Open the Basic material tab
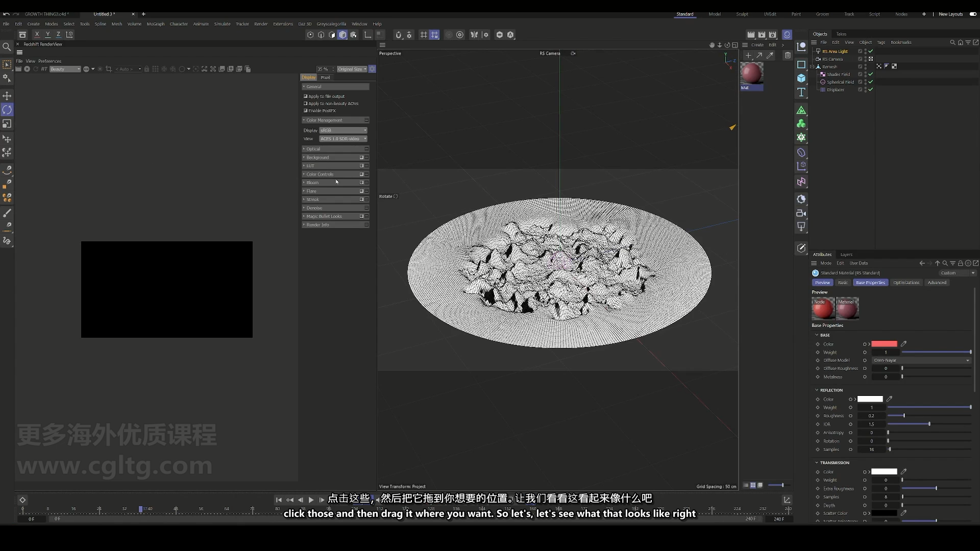 843,283
